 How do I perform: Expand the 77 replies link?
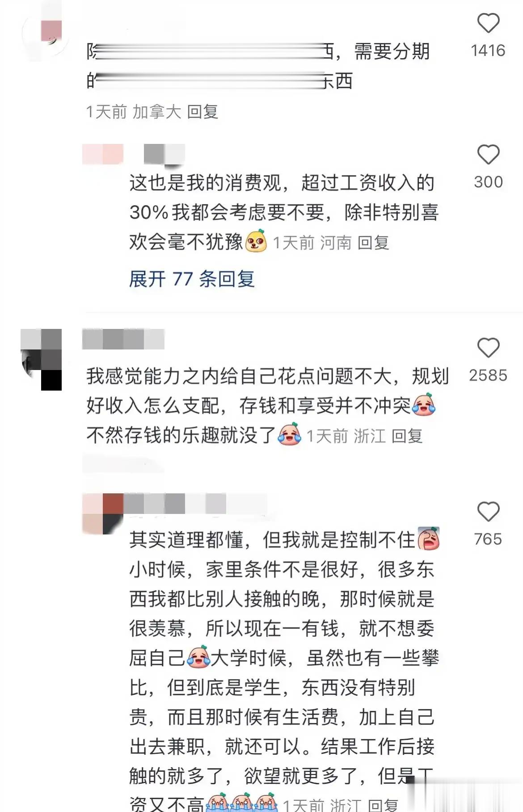click(x=192, y=279)
